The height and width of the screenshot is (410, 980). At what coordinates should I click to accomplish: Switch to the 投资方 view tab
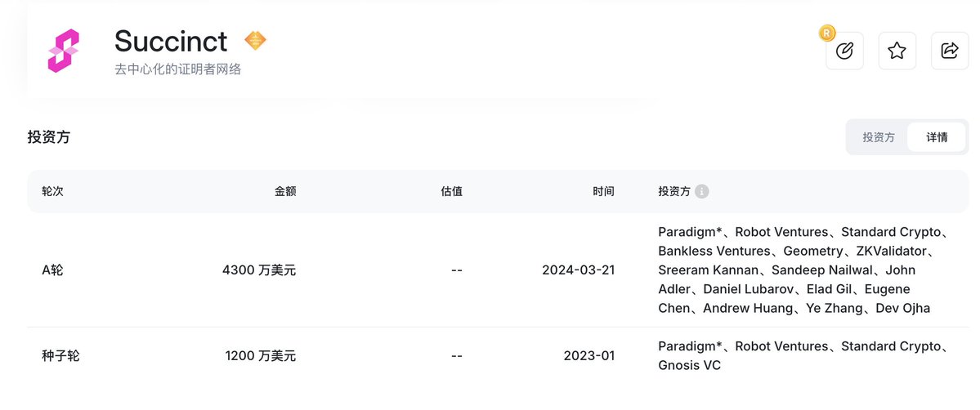point(878,137)
